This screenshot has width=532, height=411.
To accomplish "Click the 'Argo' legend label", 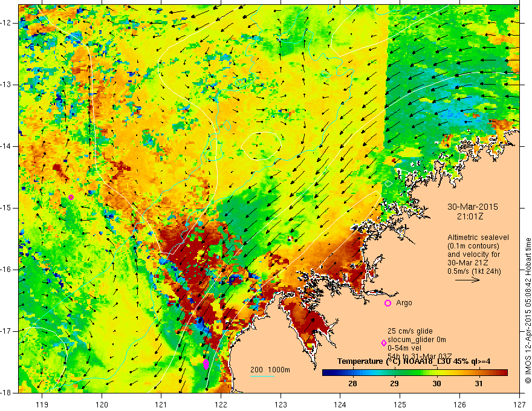I will tap(404, 303).
